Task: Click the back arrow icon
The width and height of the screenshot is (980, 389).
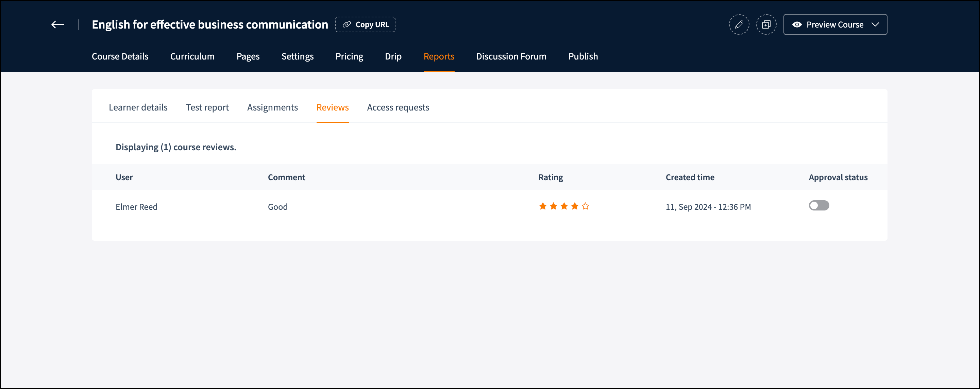Action: pos(58,25)
